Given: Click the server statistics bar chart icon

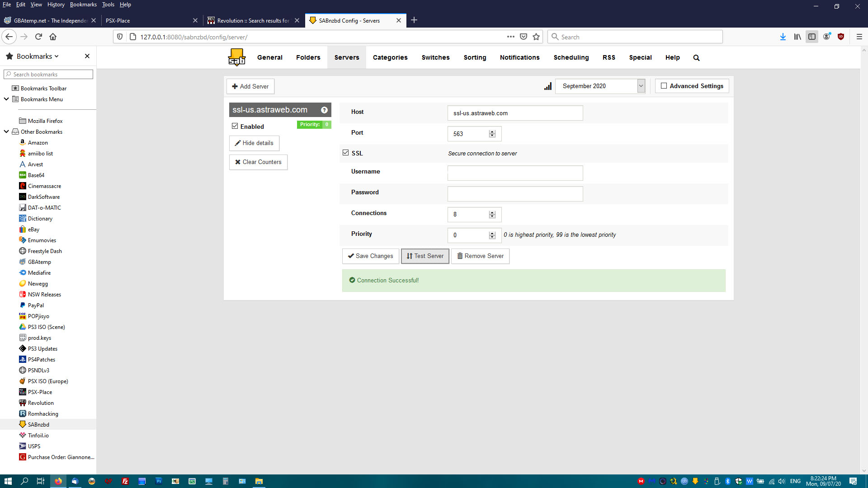Looking at the screenshot, I should click(548, 86).
